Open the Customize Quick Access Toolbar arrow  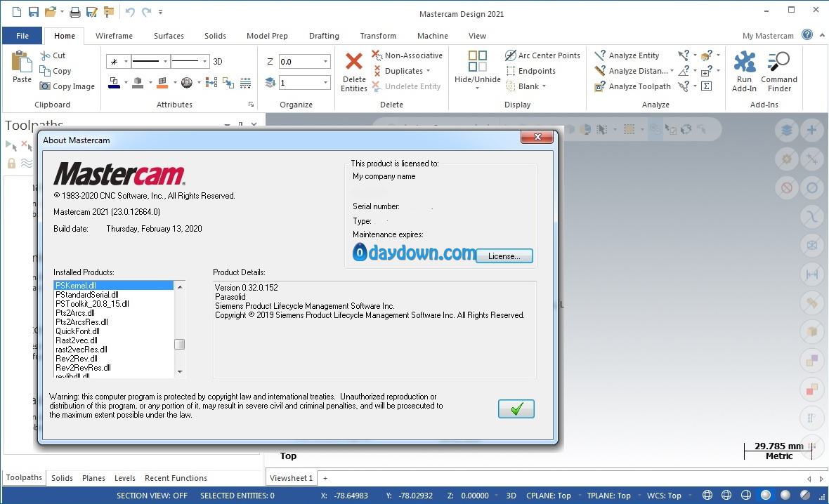[161, 12]
